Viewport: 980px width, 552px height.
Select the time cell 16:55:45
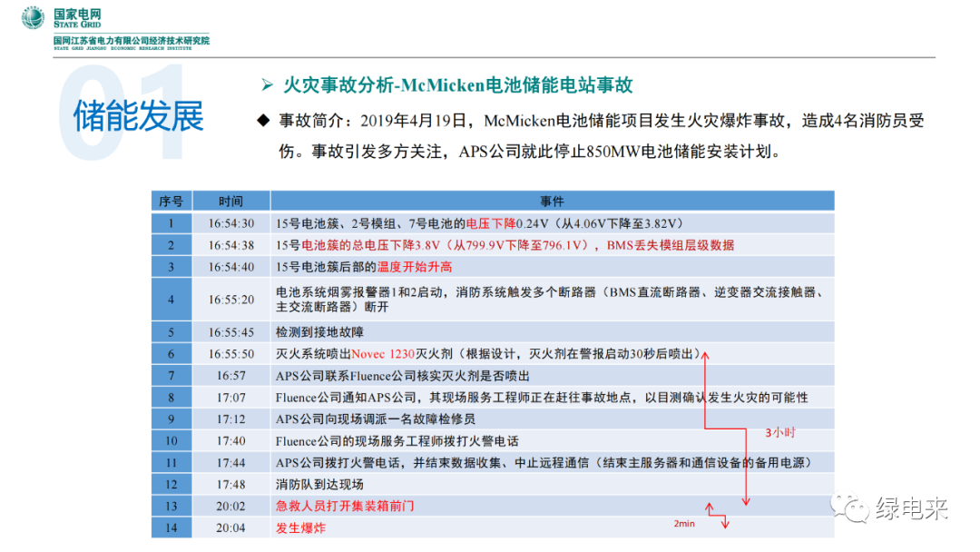231,332
